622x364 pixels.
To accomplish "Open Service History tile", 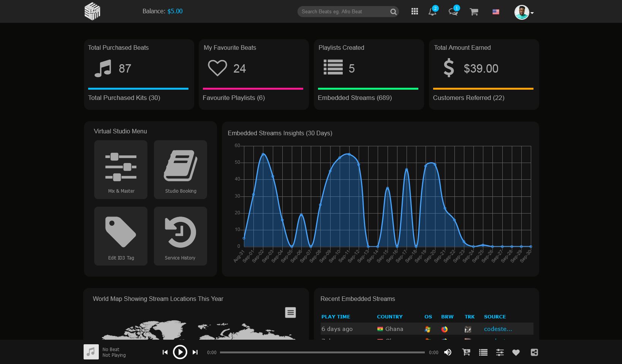I will coord(180,236).
